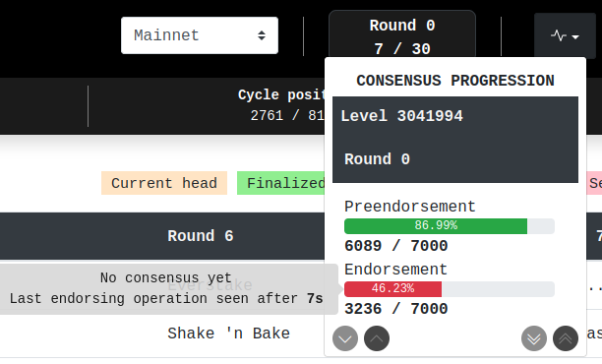Image resolution: width=602 pixels, height=364 pixels.
Task: Select the Current head legend label
Action: click(x=164, y=183)
